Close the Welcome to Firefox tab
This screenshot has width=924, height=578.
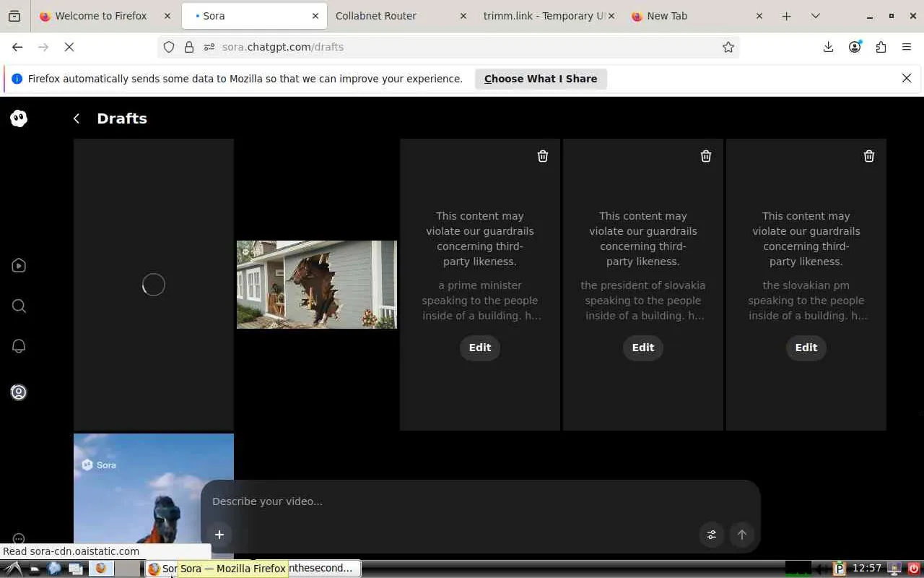click(167, 16)
